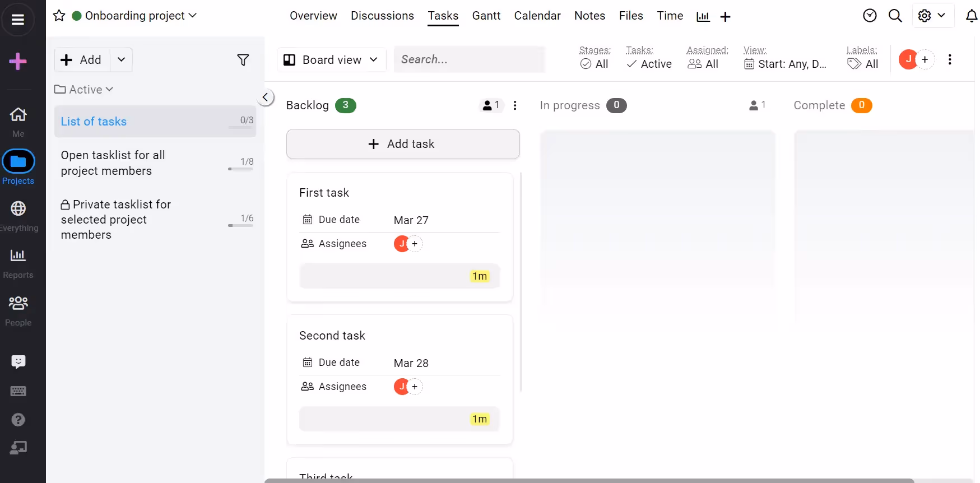Toggle the Stages All filter

click(594, 64)
